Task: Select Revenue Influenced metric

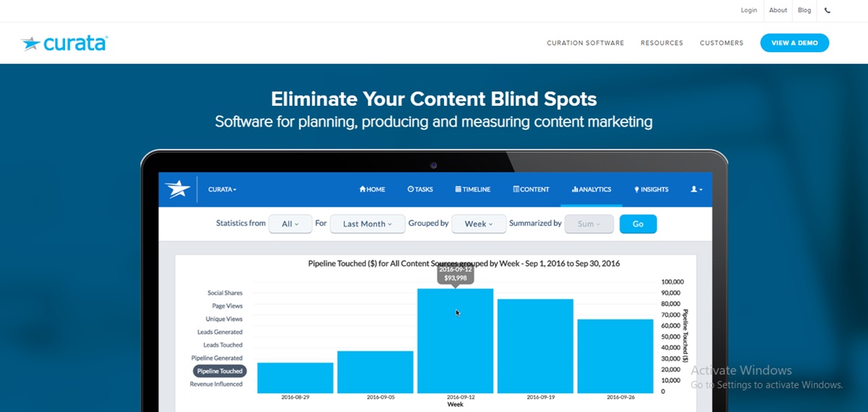Action: pyautogui.click(x=216, y=384)
